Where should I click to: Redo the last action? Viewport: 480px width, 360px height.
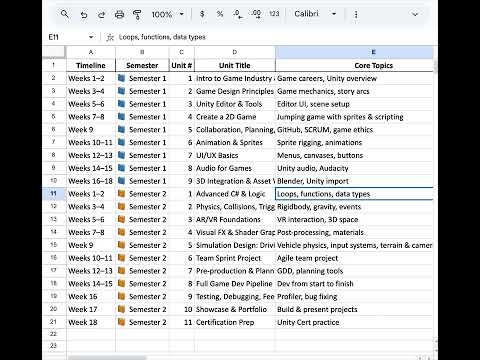point(101,14)
